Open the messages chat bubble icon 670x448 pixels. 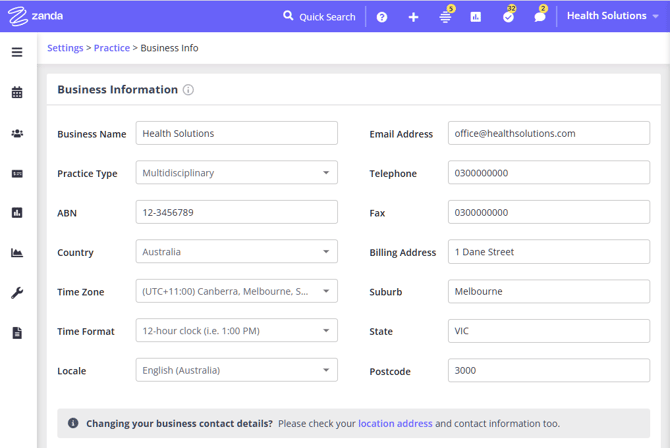[x=540, y=17]
